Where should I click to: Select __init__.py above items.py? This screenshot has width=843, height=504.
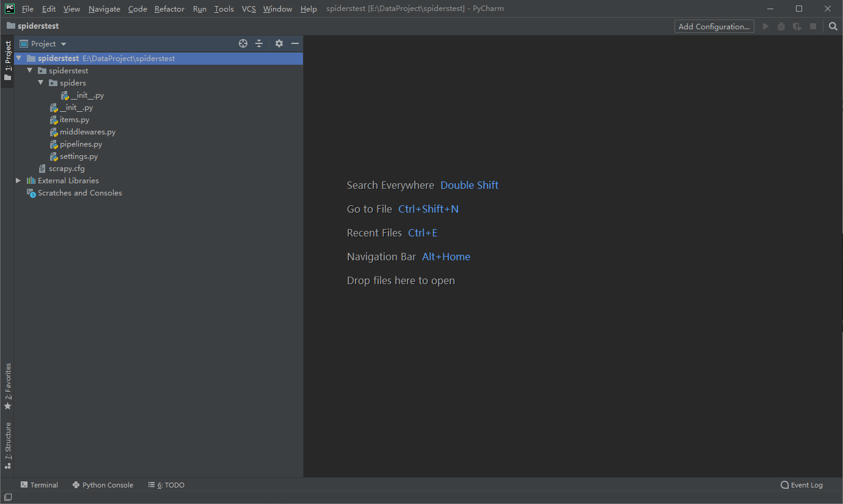(x=76, y=108)
